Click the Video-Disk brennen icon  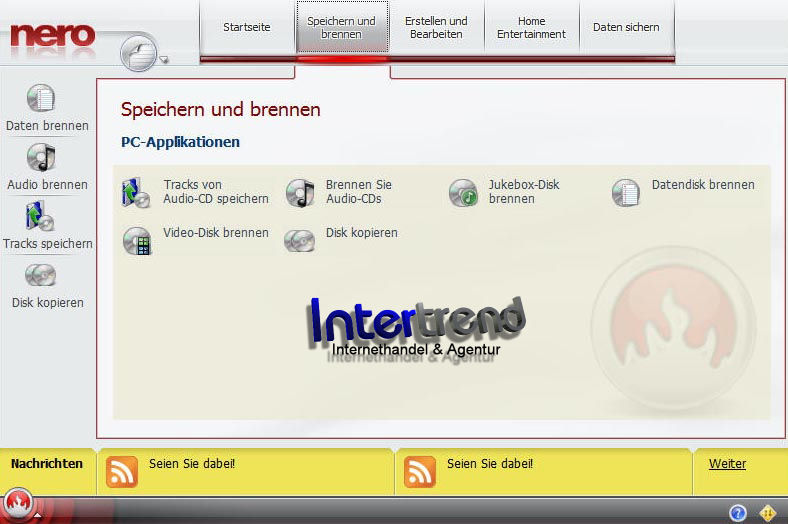click(137, 241)
